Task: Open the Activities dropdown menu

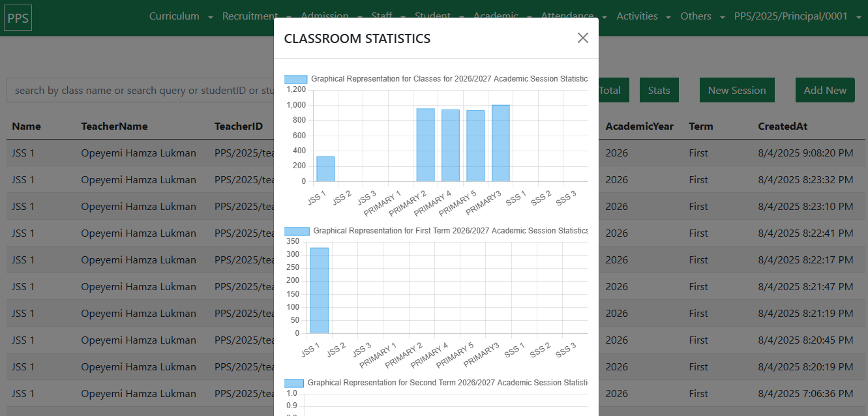Action: [643, 16]
